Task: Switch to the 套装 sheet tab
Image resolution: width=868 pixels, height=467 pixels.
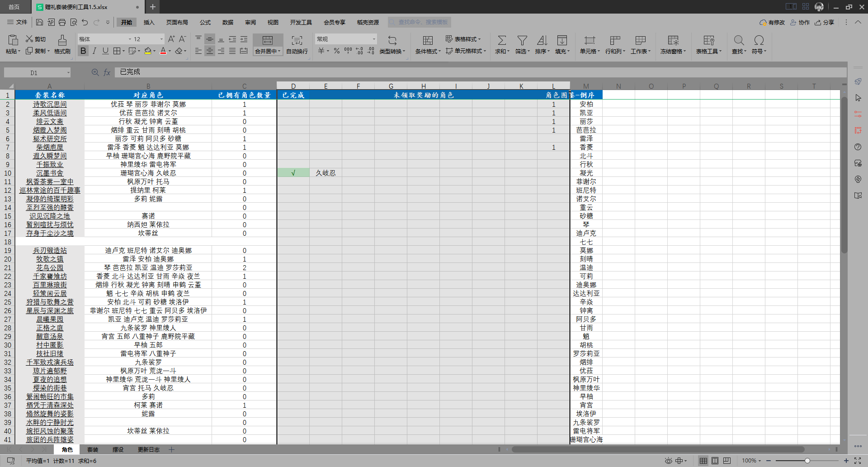Action: (93, 449)
